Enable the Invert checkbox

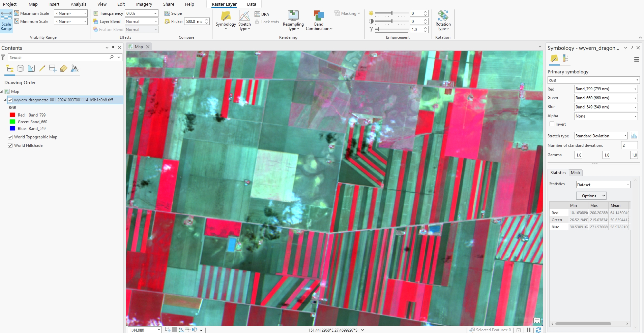pyautogui.click(x=552, y=124)
